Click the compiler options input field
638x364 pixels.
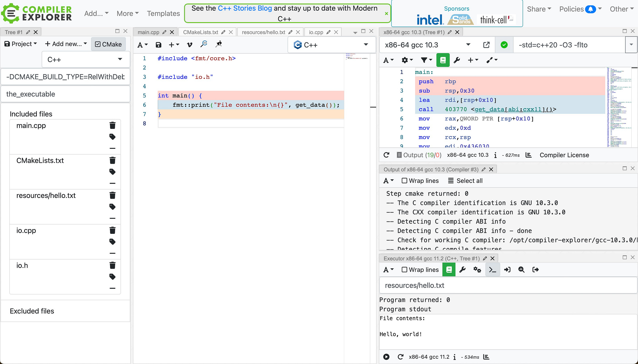569,45
